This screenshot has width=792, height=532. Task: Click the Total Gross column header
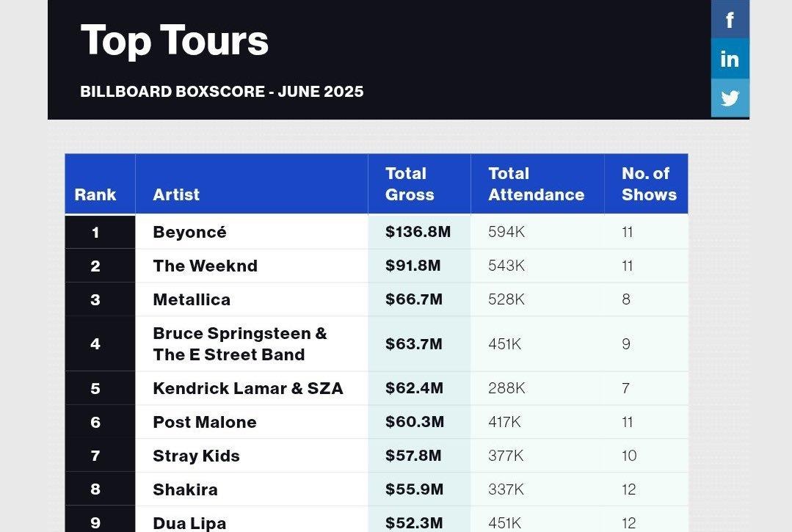pos(410,183)
